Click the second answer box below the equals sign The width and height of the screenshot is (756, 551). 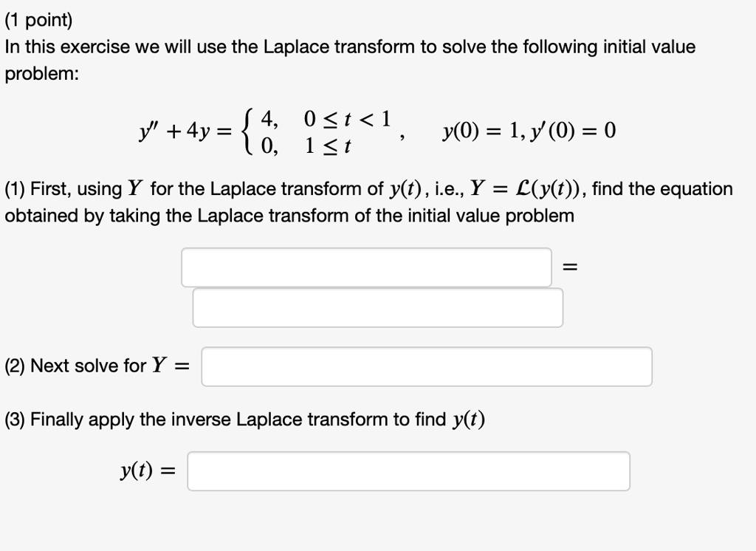click(x=377, y=307)
